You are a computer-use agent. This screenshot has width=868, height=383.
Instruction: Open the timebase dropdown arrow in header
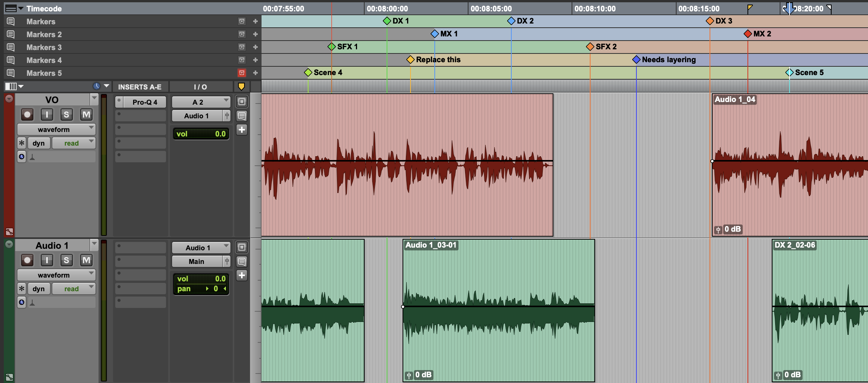coord(107,86)
